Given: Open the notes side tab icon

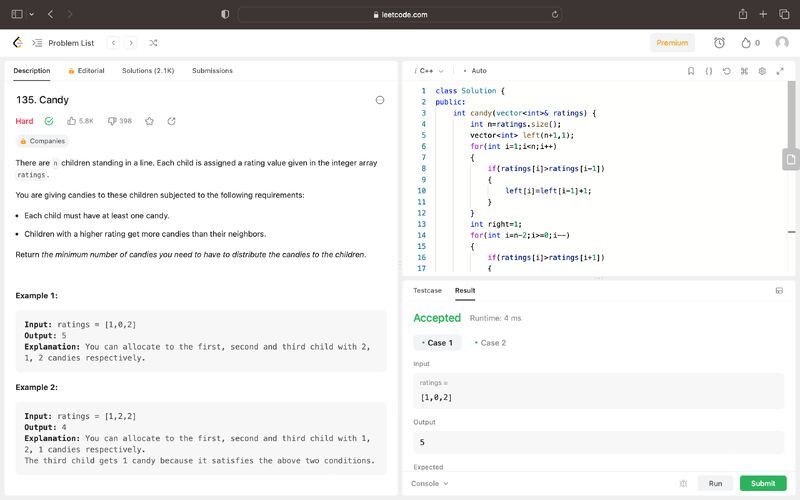Looking at the screenshot, I should point(790,160).
